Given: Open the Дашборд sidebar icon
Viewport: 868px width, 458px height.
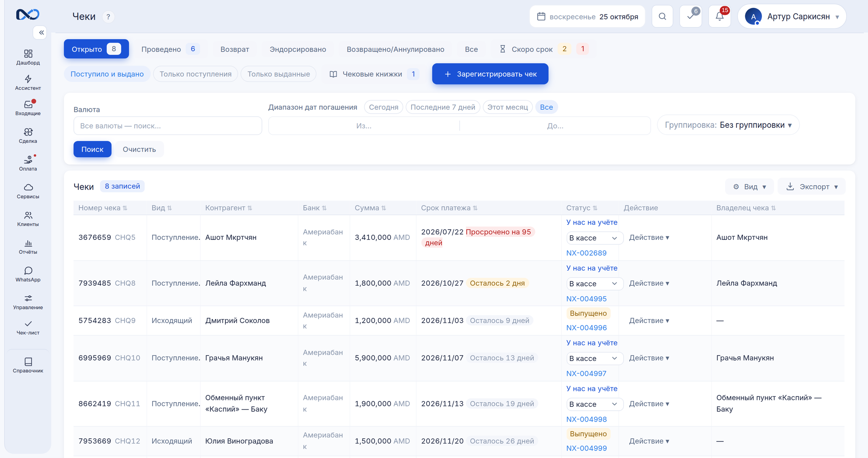Looking at the screenshot, I should [x=28, y=57].
